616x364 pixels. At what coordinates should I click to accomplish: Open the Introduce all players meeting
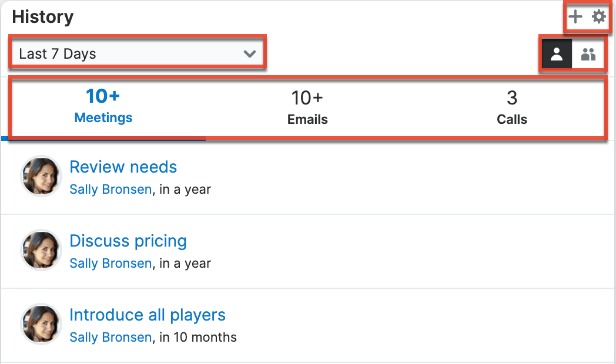[148, 315]
